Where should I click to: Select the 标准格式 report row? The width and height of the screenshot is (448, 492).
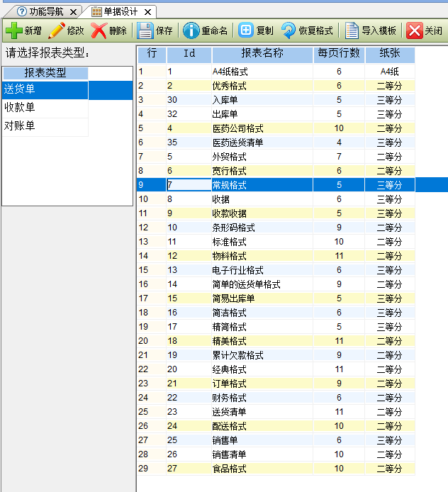(x=276, y=242)
